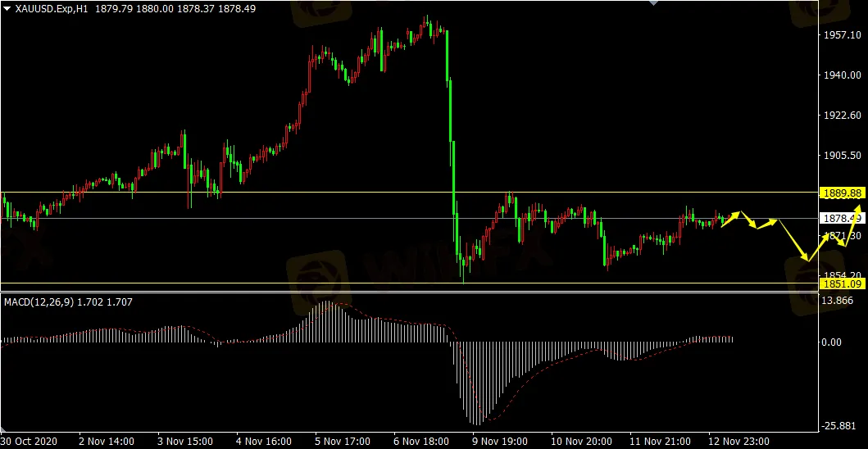This screenshot has height=449, width=868.
Task: Select the upper yellow horizontal line at 1889.88
Action: tap(409, 192)
